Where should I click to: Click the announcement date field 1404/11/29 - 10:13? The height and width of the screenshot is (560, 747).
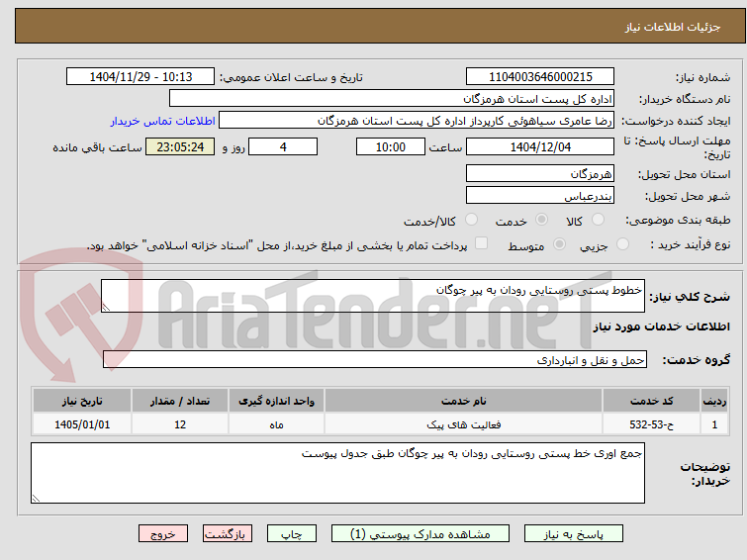coord(140,77)
